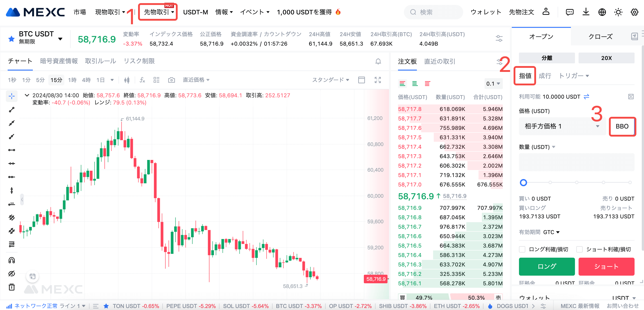Open the calculator icon beside available balance

pyautogui.click(x=631, y=96)
